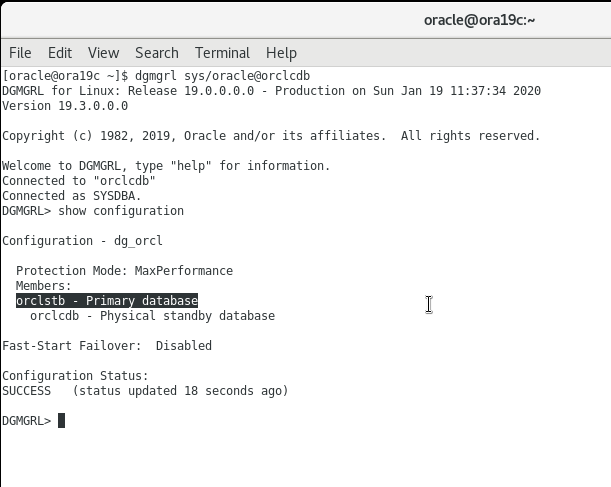Open the File menu

(x=20, y=53)
